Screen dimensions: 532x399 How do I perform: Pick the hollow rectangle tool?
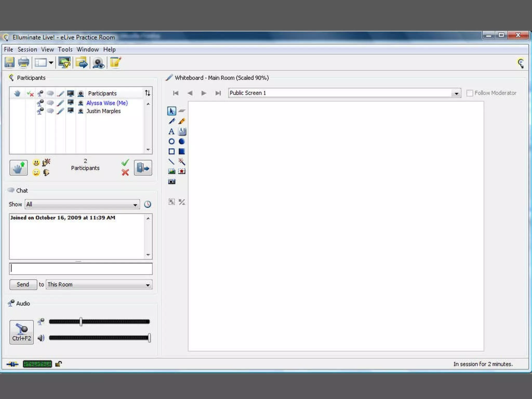point(171,151)
